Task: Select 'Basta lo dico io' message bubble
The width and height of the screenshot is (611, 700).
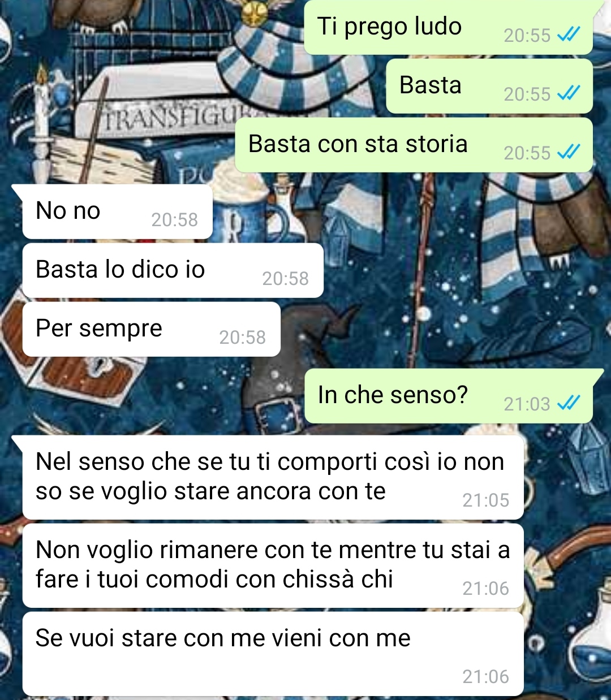Action: coord(173,270)
